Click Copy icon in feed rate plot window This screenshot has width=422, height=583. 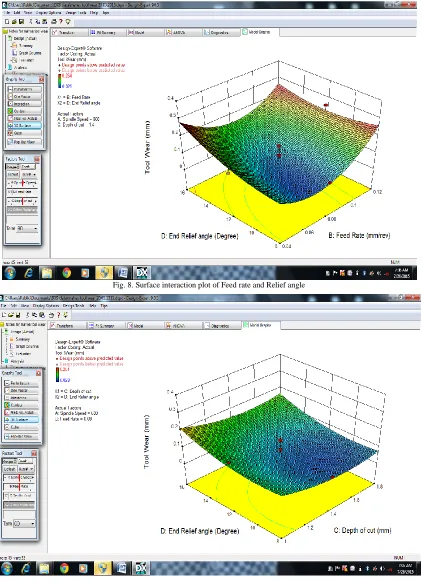(x=38, y=22)
